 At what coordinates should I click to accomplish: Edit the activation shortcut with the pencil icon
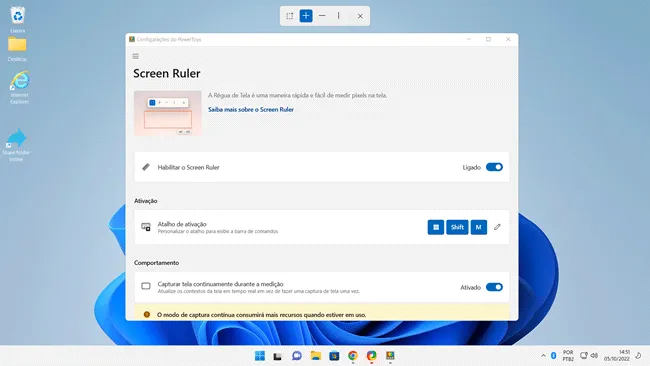click(497, 227)
